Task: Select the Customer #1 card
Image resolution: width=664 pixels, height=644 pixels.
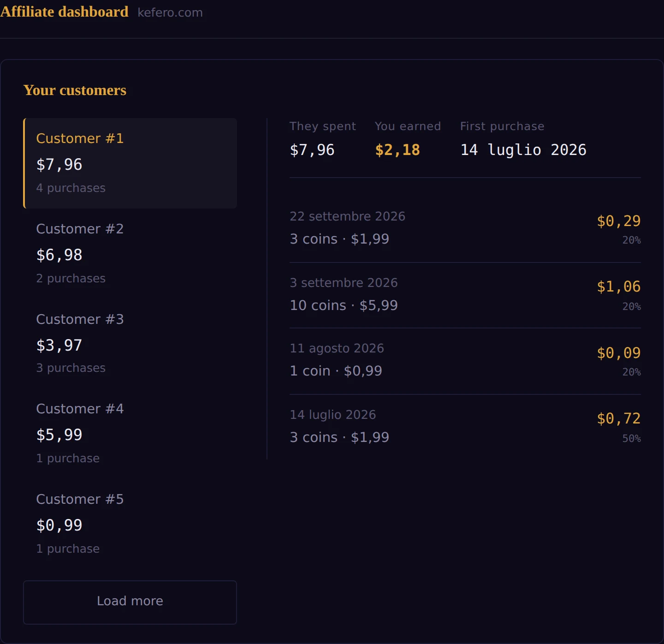Action: click(130, 163)
